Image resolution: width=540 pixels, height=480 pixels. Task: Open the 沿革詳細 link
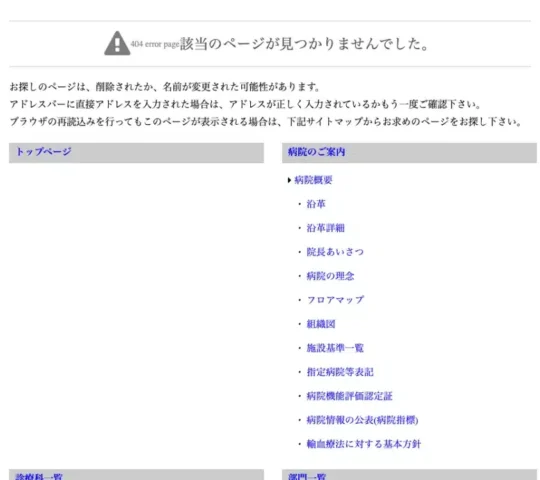pyautogui.click(x=325, y=228)
